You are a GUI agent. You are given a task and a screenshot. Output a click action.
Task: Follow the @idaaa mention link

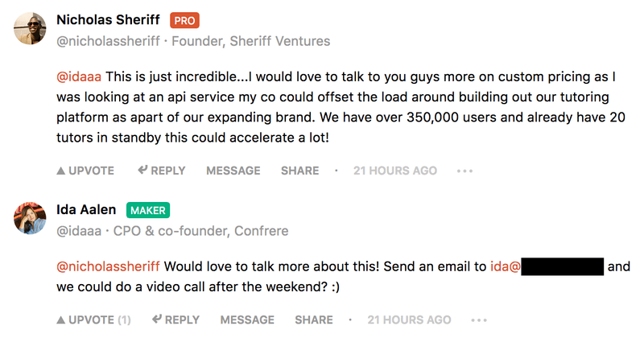point(78,77)
